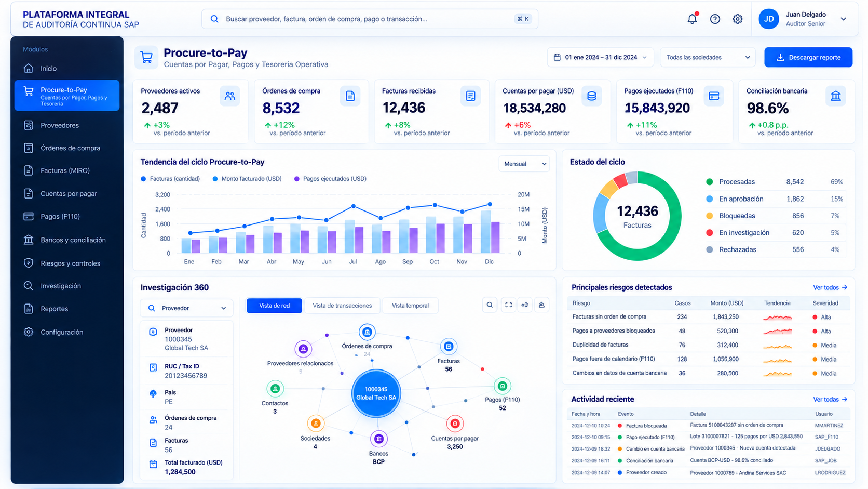The height and width of the screenshot is (489, 868).
Task: Click the Cuentas por pagar coins icon
Action: [591, 96]
